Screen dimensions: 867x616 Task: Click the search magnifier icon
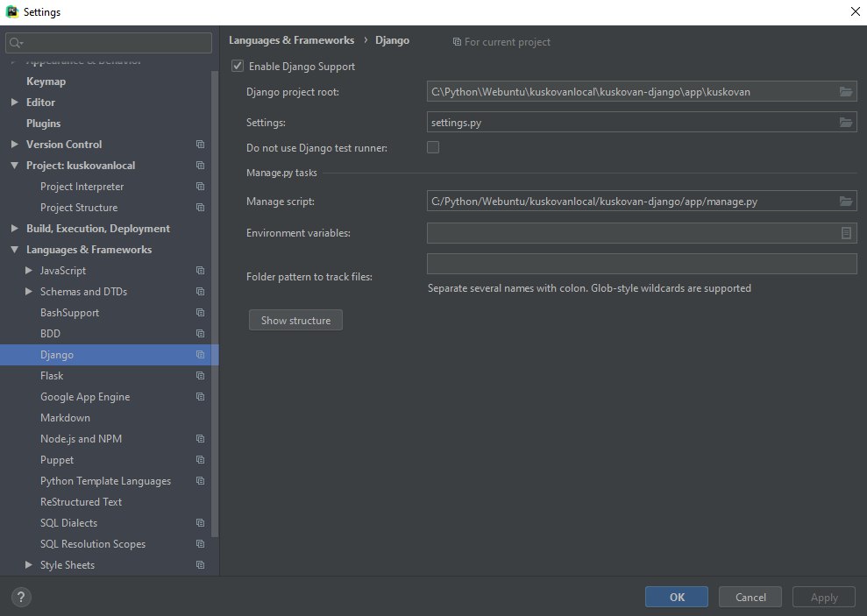[15, 43]
